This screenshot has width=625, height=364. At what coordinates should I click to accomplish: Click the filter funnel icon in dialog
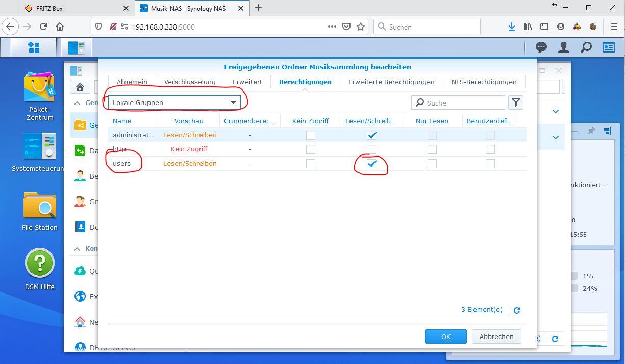pos(516,102)
